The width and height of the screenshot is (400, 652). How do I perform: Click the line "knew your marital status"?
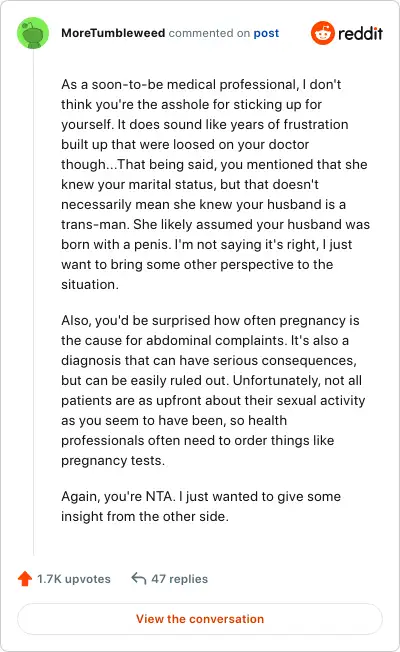coord(190,184)
